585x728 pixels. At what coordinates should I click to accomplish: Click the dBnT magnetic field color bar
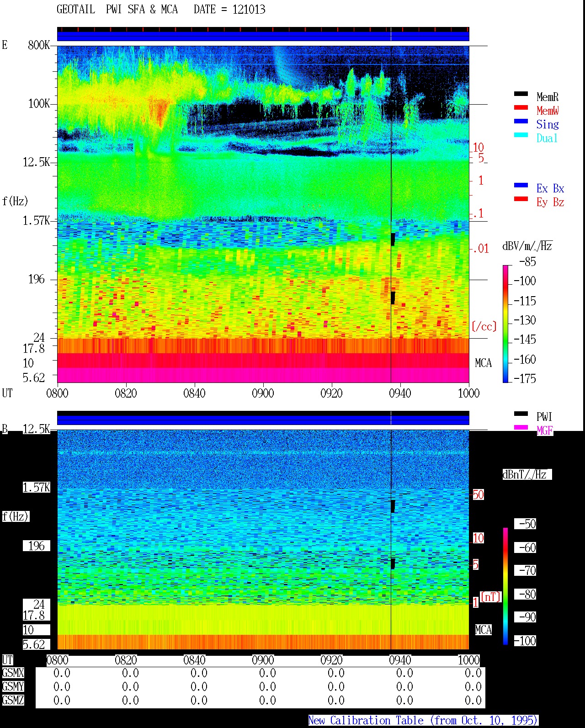[505, 586]
